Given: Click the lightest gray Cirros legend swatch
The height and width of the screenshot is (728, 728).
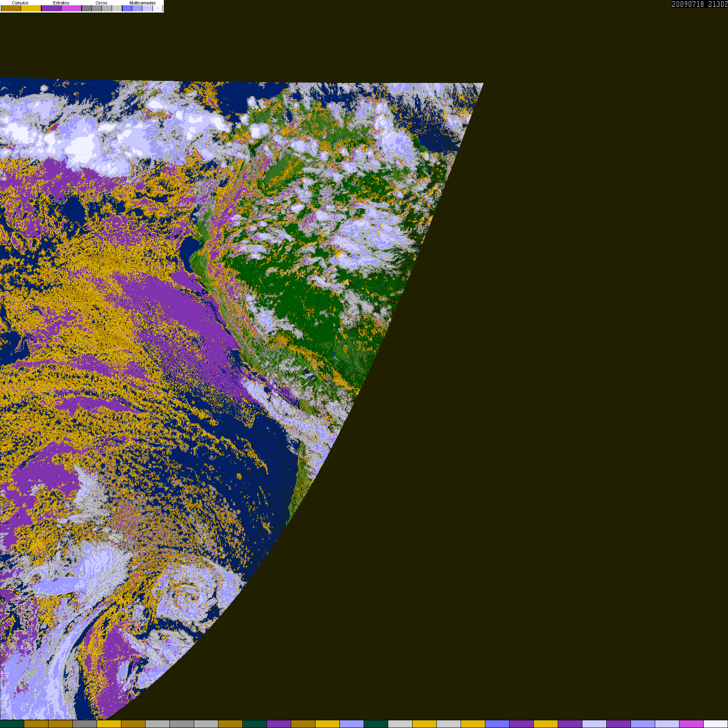Looking at the screenshot, I should point(117,8).
